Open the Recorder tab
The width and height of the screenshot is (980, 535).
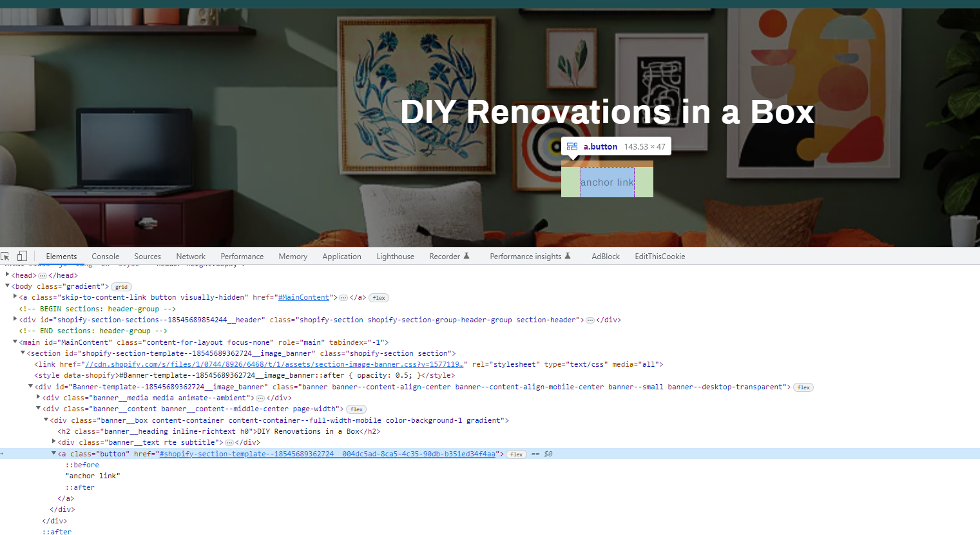pos(449,257)
